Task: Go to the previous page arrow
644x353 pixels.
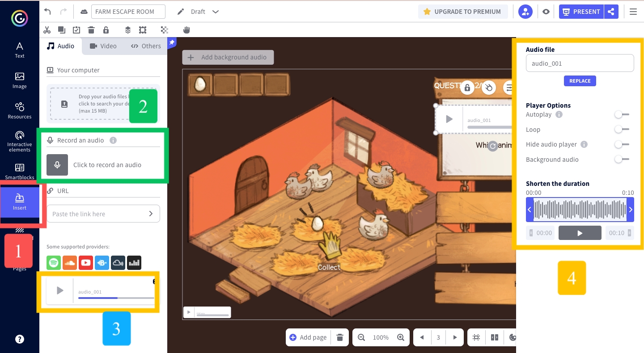Action: click(422, 337)
